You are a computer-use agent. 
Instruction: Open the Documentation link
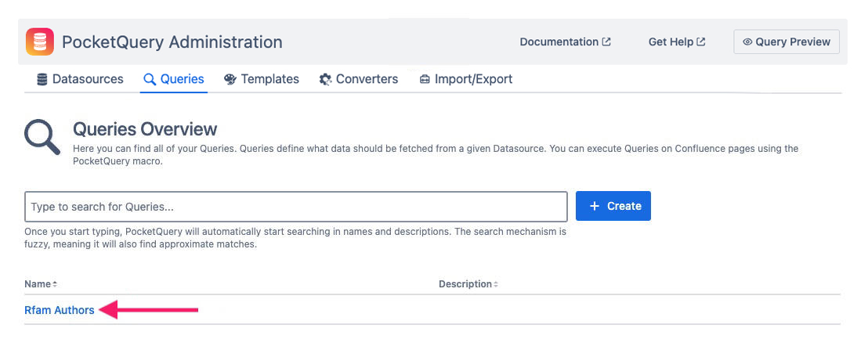[559, 42]
